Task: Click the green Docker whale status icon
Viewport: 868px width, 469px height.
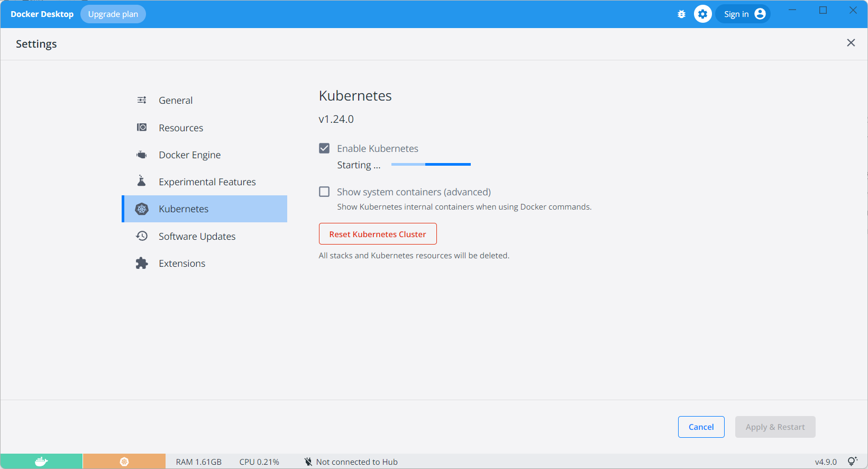Action: coord(41,462)
